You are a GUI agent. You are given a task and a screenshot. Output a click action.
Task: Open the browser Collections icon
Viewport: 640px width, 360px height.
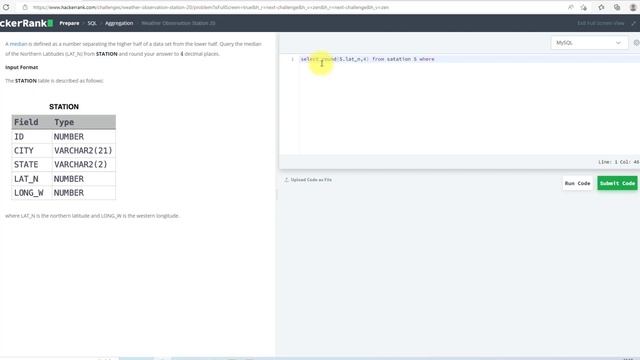click(x=617, y=7)
